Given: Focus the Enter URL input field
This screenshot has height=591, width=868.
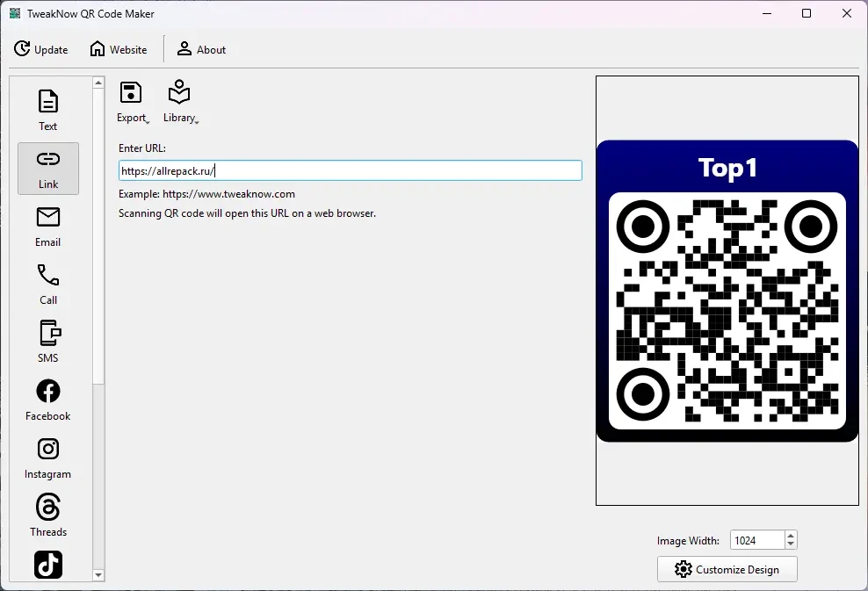Looking at the screenshot, I should (350, 170).
